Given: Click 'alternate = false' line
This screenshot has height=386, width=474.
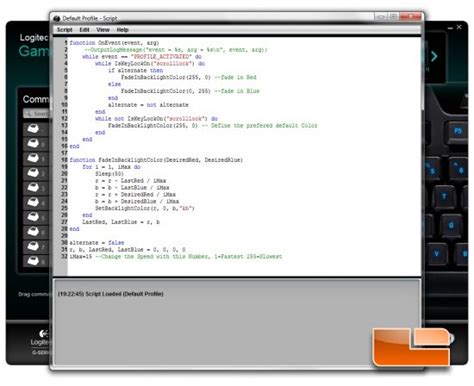Looking at the screenshot, I should [97, 243].
